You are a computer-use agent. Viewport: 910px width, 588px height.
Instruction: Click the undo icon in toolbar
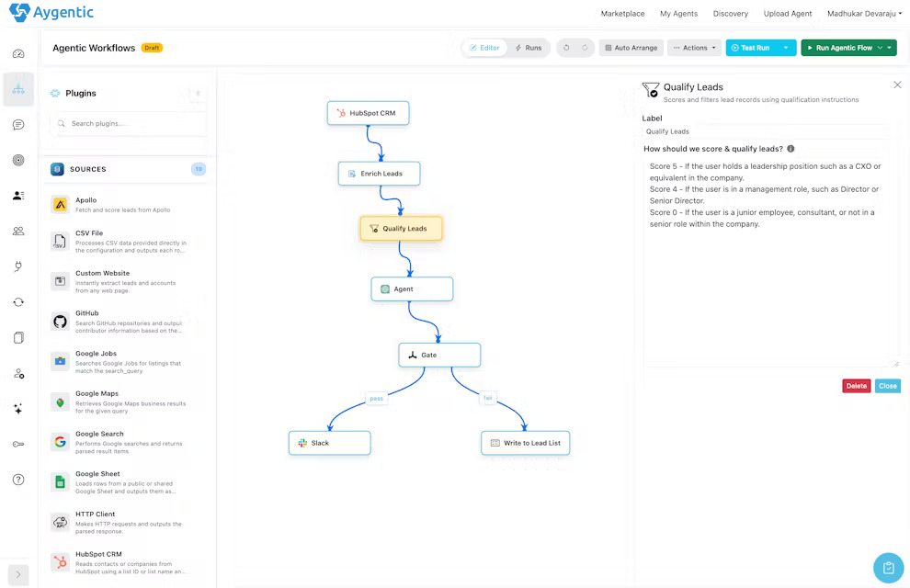click(566, 48)
